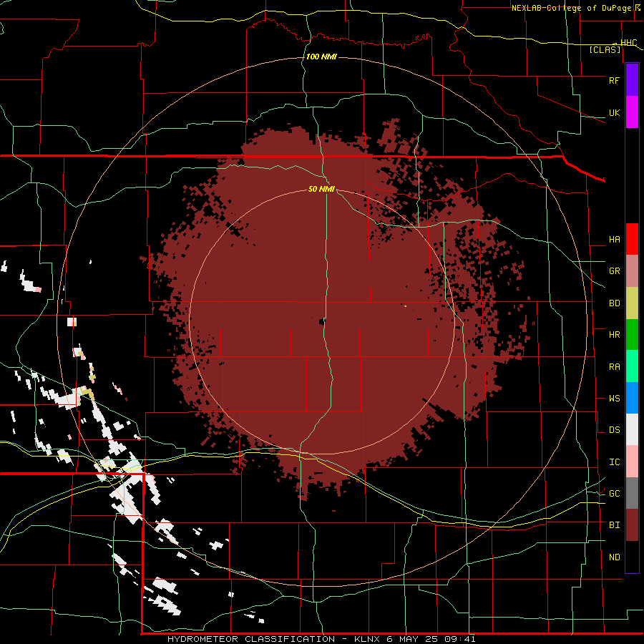Viewport: 644px width, 644px height.
Task: Click the brown BI biological swatch
Action: (x=632, y=525)
